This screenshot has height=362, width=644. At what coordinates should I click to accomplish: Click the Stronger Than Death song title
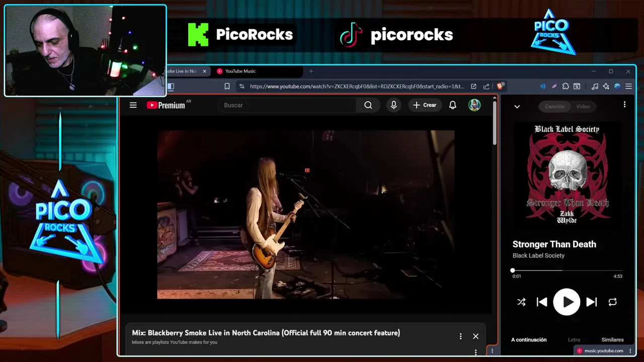pos(554,244)
